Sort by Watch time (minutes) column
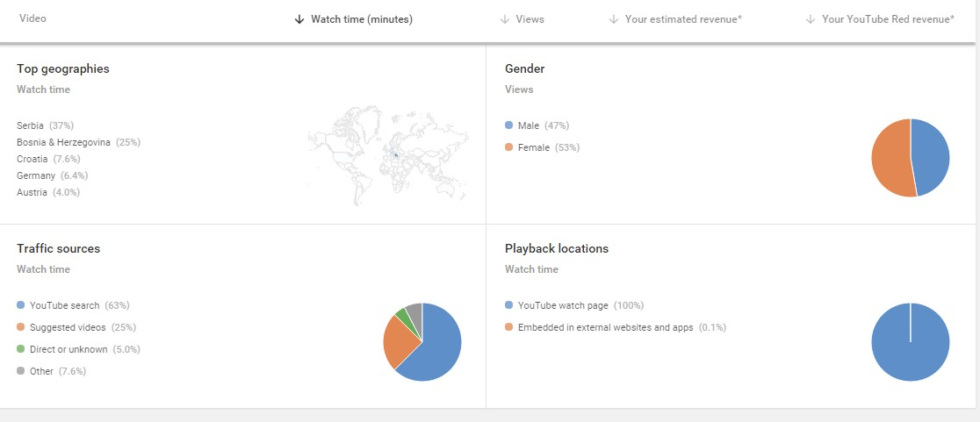980x422 pixels. pyautogui.click(x=361, y=19)
